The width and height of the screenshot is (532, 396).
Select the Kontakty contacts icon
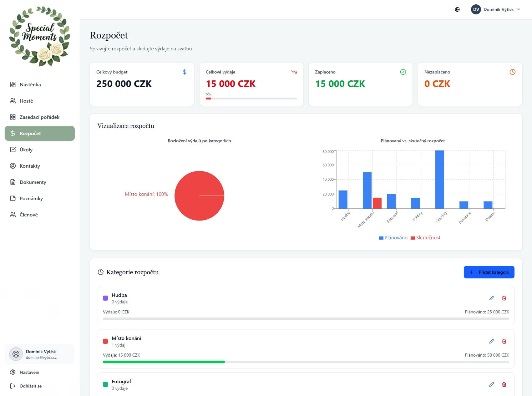13,166
